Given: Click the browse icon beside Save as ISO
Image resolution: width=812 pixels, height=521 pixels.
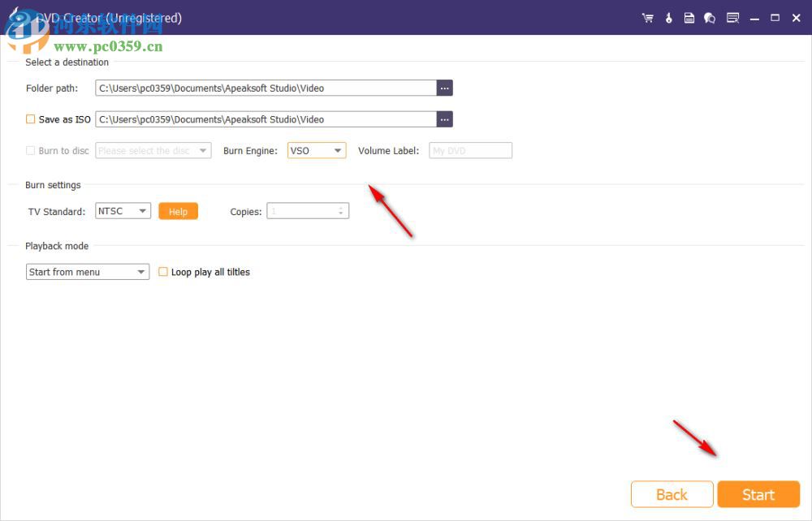Looking at the screenshot, I should click(x=444, y=118).
